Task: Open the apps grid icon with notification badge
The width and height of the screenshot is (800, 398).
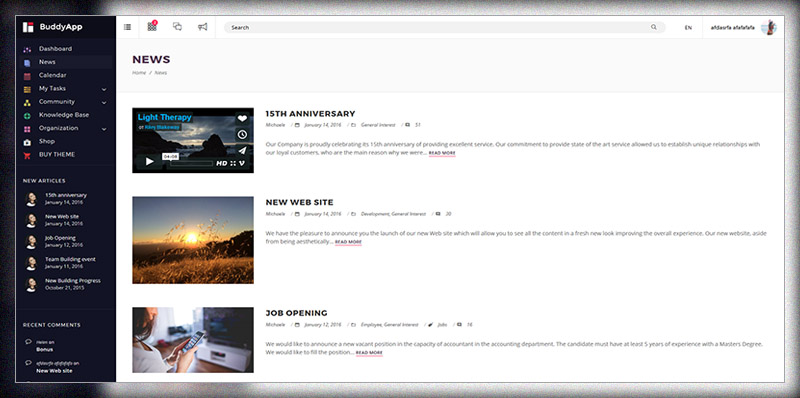Action: tap(152, 27)
